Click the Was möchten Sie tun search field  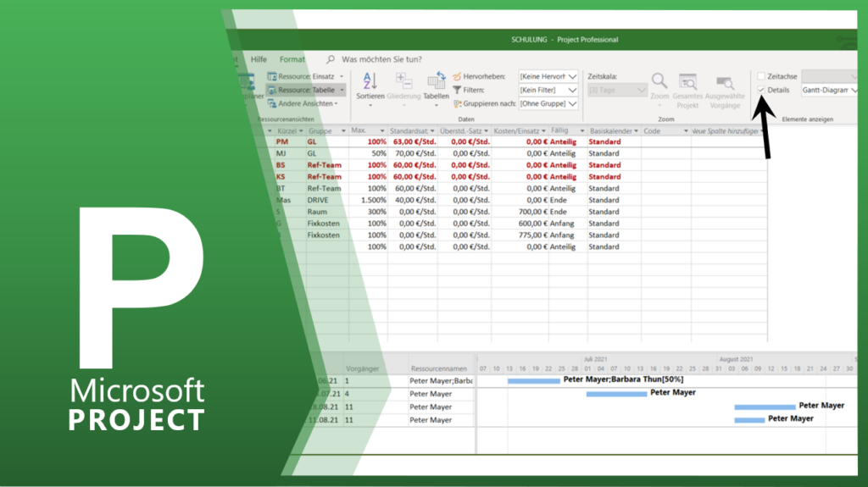pos(381,59)
